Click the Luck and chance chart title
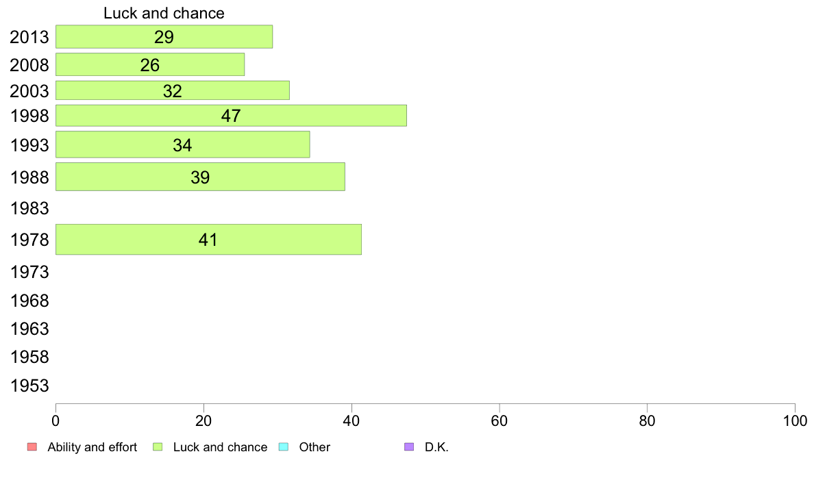The height and width of the screenshot is (504, 814). (x=164, y=13)
